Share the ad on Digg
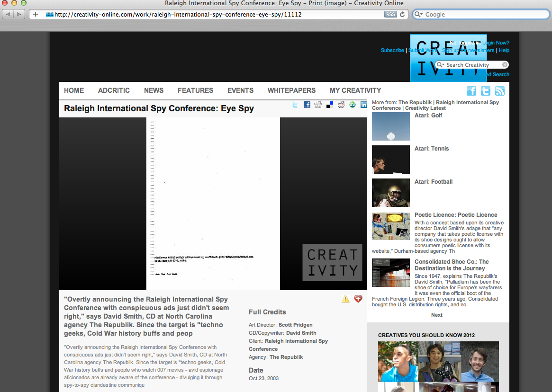Screen dimensions: 552x392 click(318, 105)
